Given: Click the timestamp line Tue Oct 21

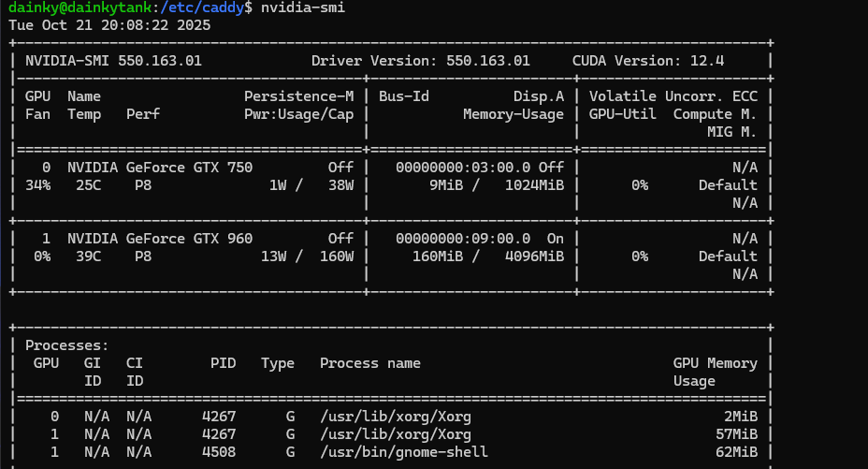Looking at the screenshot, I should coord(109,25).
